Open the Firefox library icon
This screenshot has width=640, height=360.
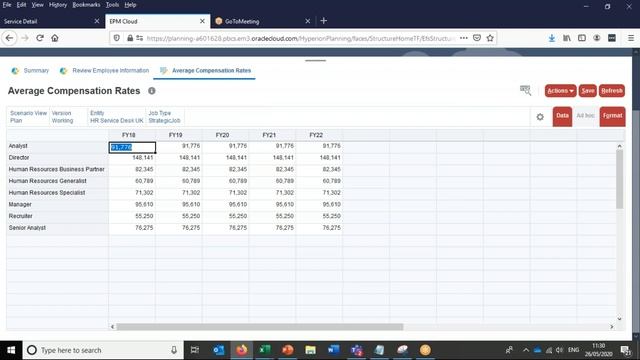point(567,38)
